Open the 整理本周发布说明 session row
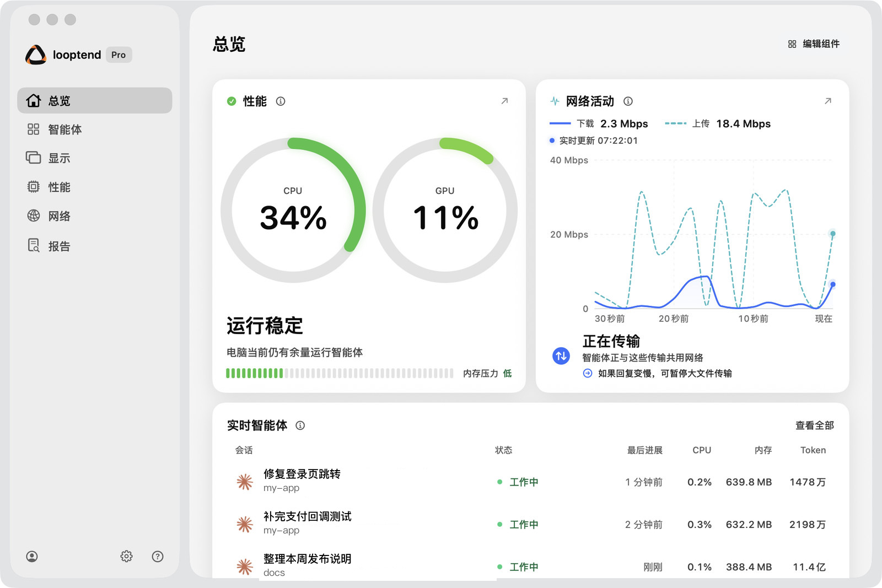 tap(530, 566)
